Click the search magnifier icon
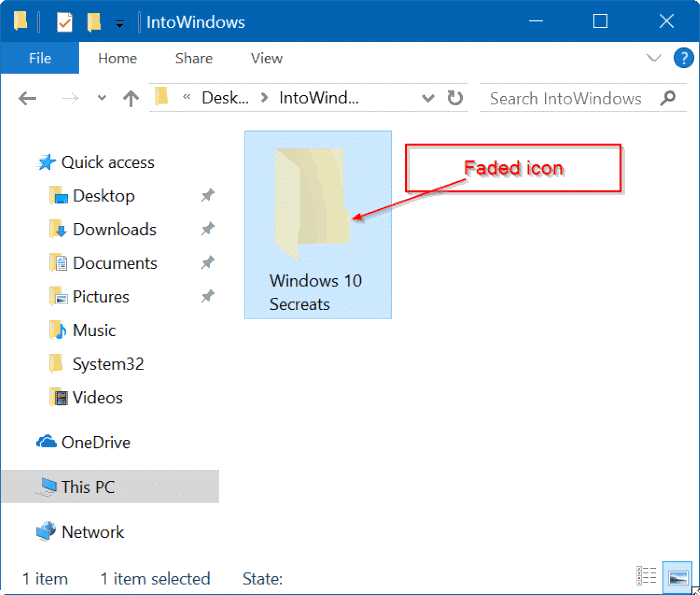This screenshot has height=595, width=700. click(x=668, y=98)
